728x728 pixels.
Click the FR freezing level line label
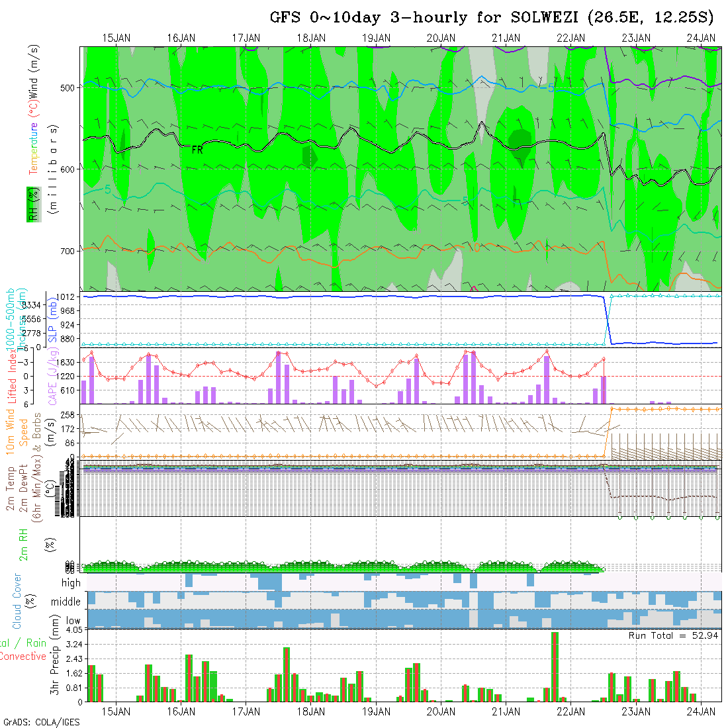(197, 150)
